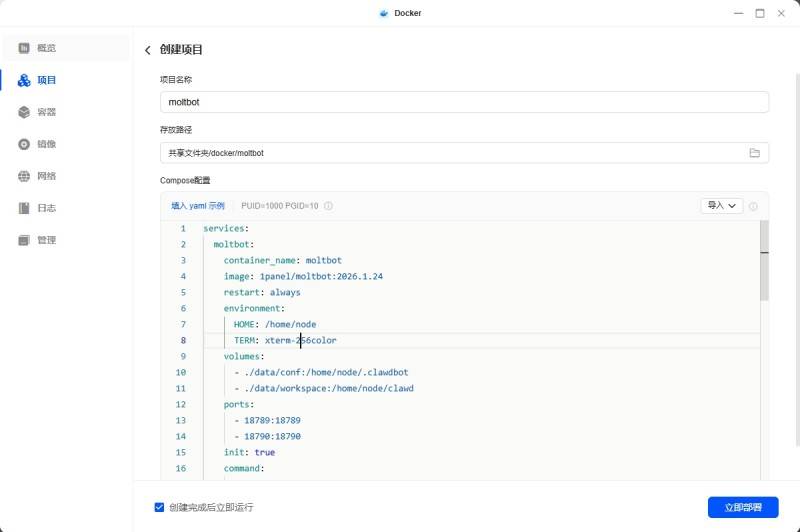This screenshot has height=532, width=800.
Task: Click the Docker whale icon in title bar
Action: pyautogui.click(x=384, y=13)
